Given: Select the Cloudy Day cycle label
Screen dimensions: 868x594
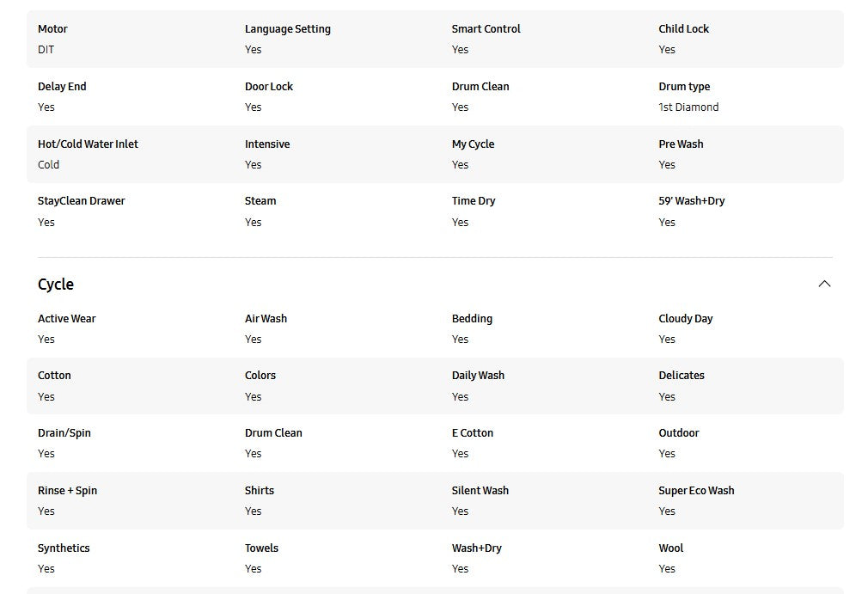Looking at the screenshot, I should click(x=685, y=319).
